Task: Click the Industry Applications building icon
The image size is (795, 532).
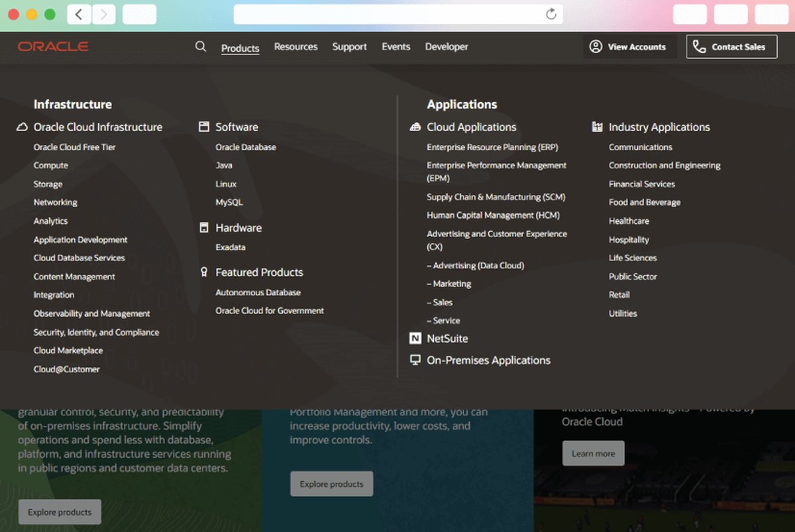Action: point(597,127)
